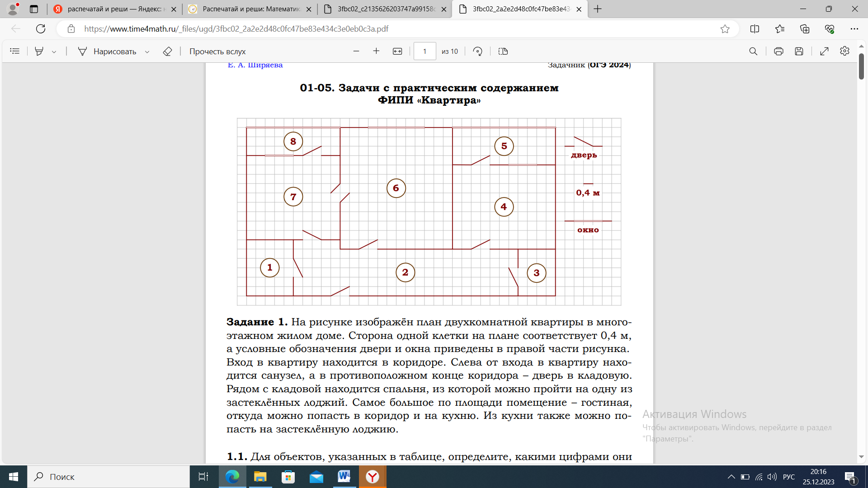The image size is (868, 488).
Task: View site information lock icon
Action: coord(71,28)
